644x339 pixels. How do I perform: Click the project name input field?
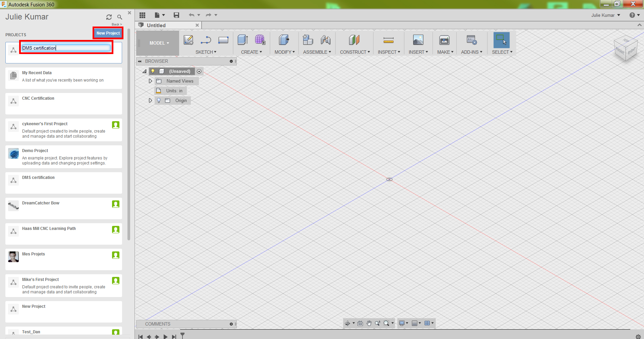pyautogui.click(x=66, y=48)
